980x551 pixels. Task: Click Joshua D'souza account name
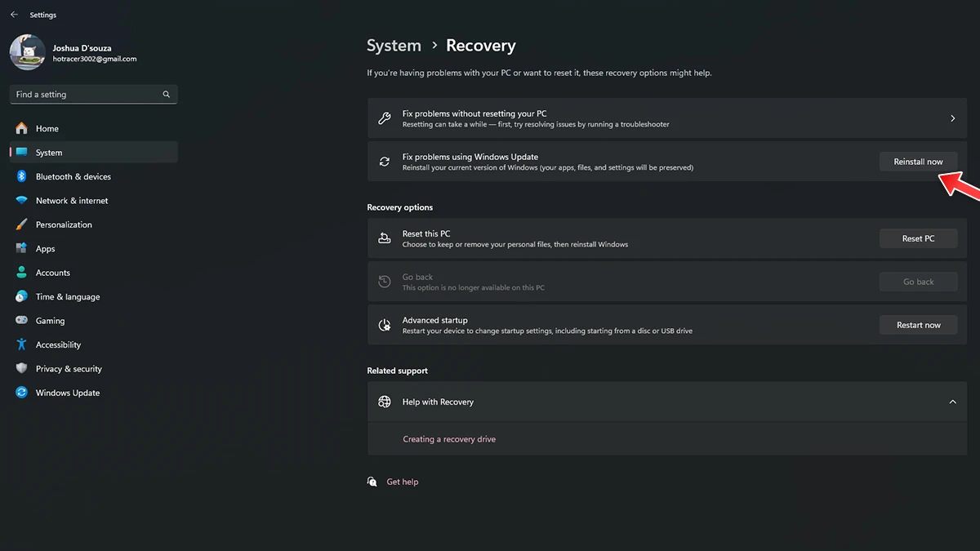coord(82,48)
